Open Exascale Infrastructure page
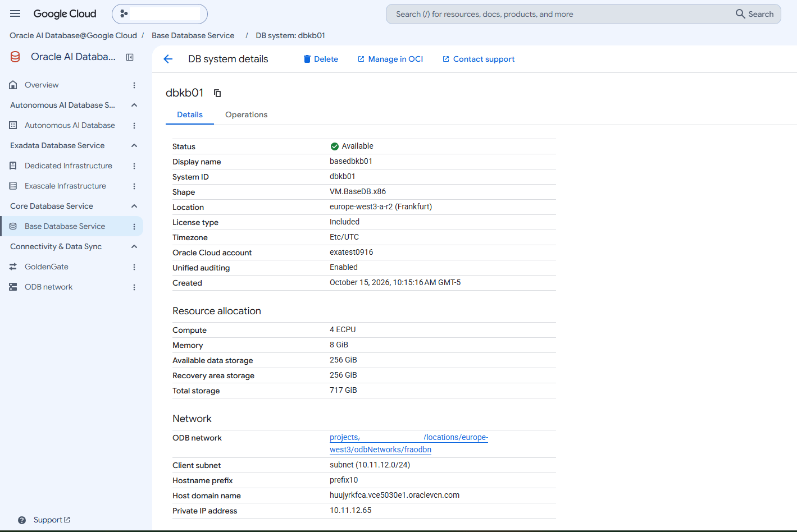 pyautogui.click(x=65, y=186)
